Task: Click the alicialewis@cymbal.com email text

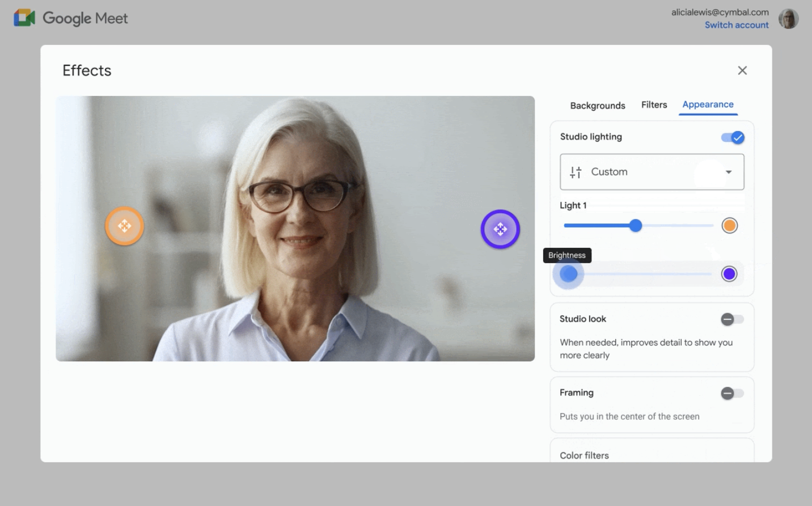Action: click(720, 12)
